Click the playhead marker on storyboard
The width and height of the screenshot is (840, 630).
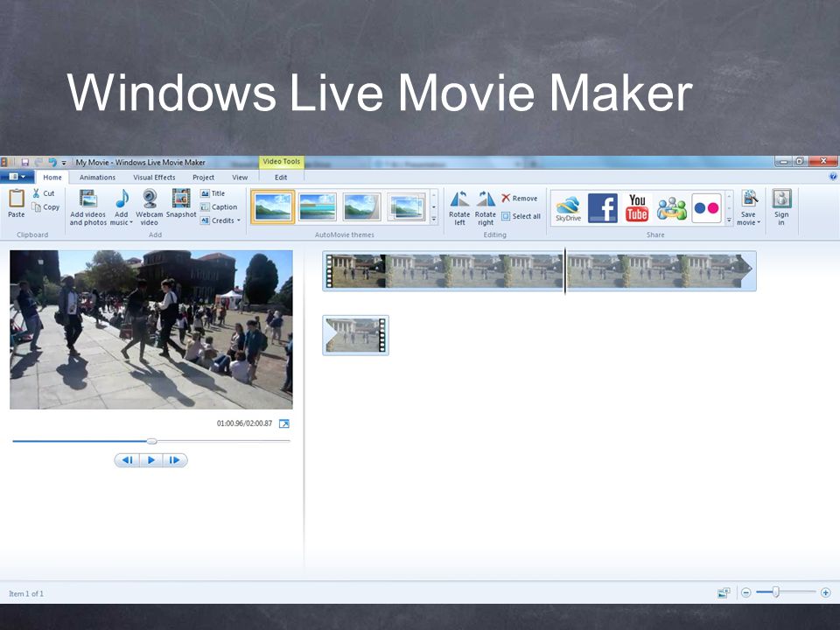tap(565, 271)
